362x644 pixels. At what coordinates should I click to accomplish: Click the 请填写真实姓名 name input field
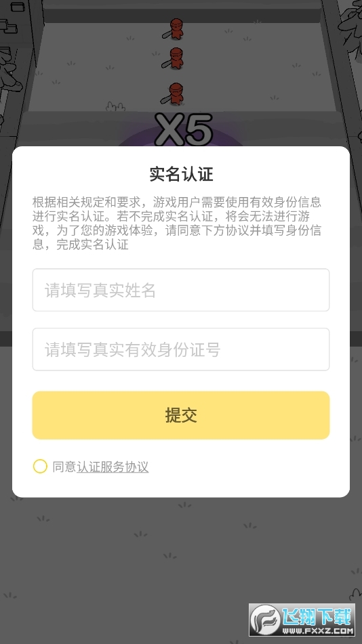point(181,290)
